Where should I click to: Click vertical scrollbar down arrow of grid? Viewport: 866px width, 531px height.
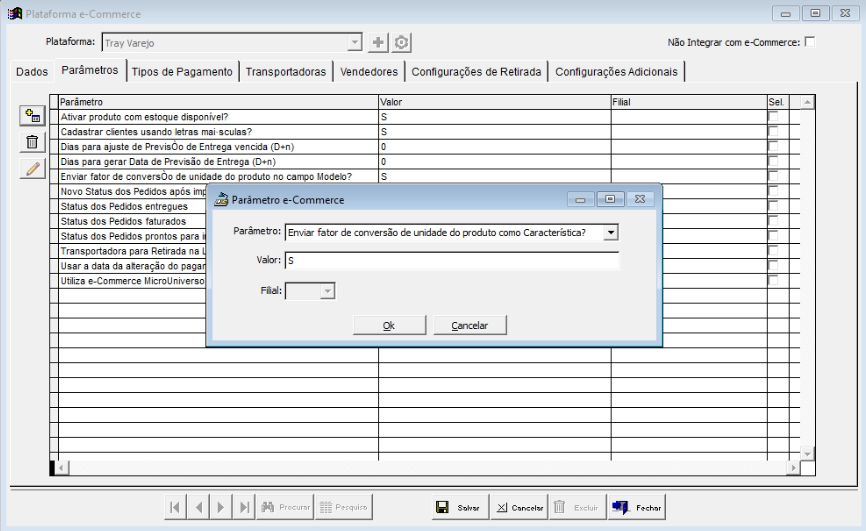point(807,454)
